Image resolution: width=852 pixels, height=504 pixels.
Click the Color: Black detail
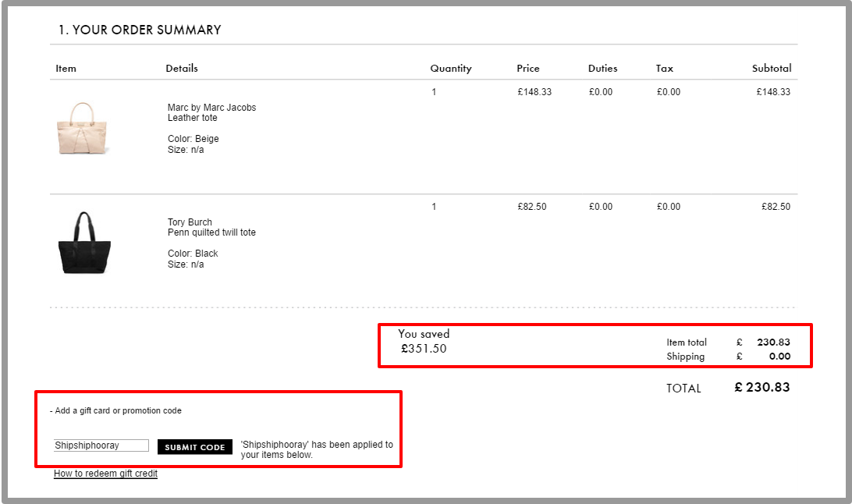(x=193, y=254)
